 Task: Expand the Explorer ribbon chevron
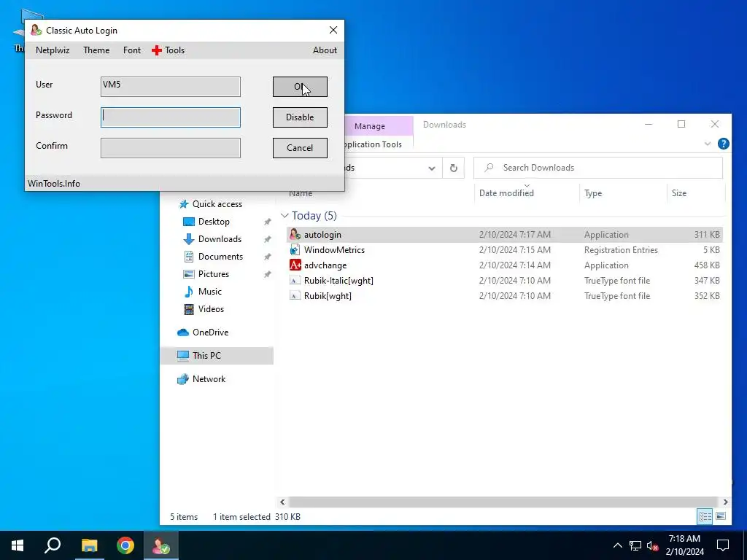[x=708, y=144]
